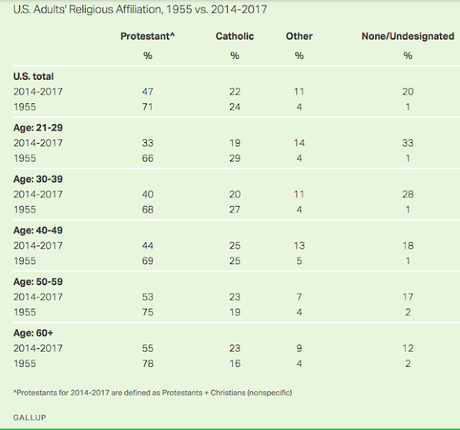Click the Protestant^ column header
This screenshot has width=460, height=430.
(x=147, y=36)
